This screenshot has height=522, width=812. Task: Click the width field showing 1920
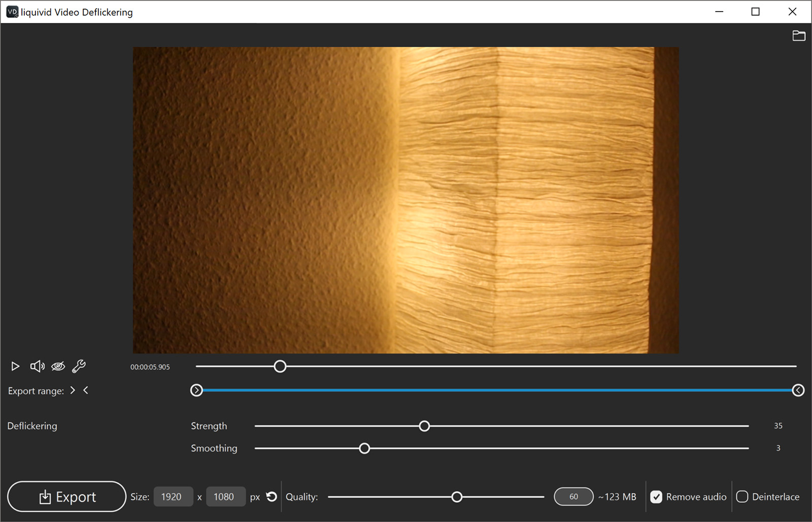[173, 497]
